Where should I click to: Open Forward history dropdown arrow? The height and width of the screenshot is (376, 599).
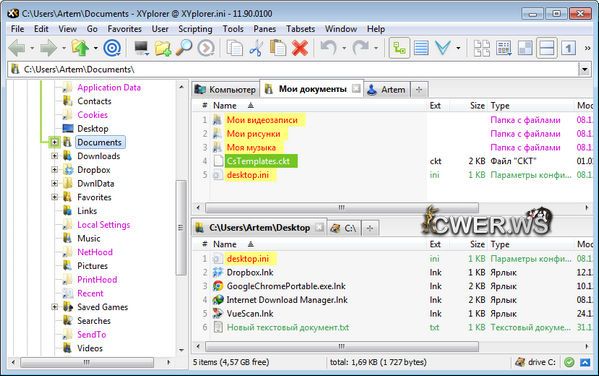(64, 49)
